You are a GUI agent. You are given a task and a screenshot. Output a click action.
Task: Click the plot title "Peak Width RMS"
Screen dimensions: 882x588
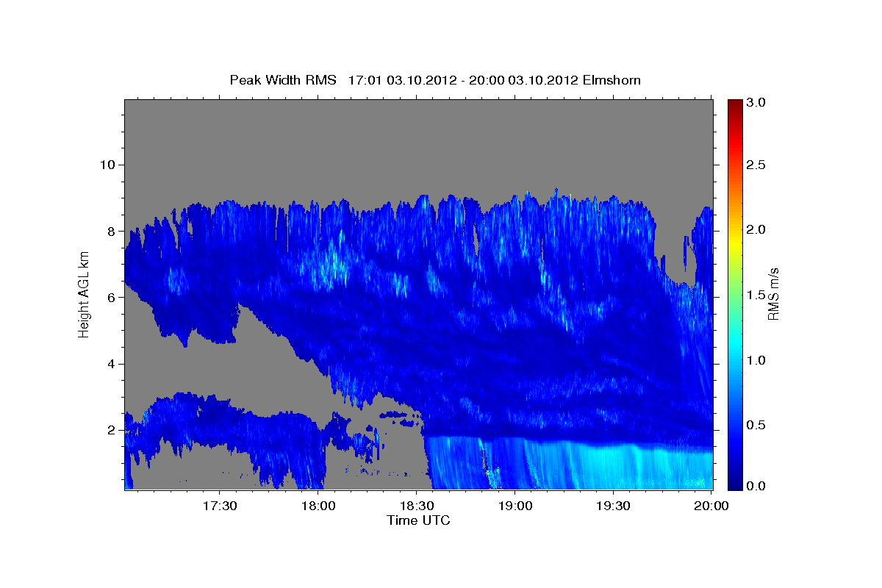[x=283, y=79]
